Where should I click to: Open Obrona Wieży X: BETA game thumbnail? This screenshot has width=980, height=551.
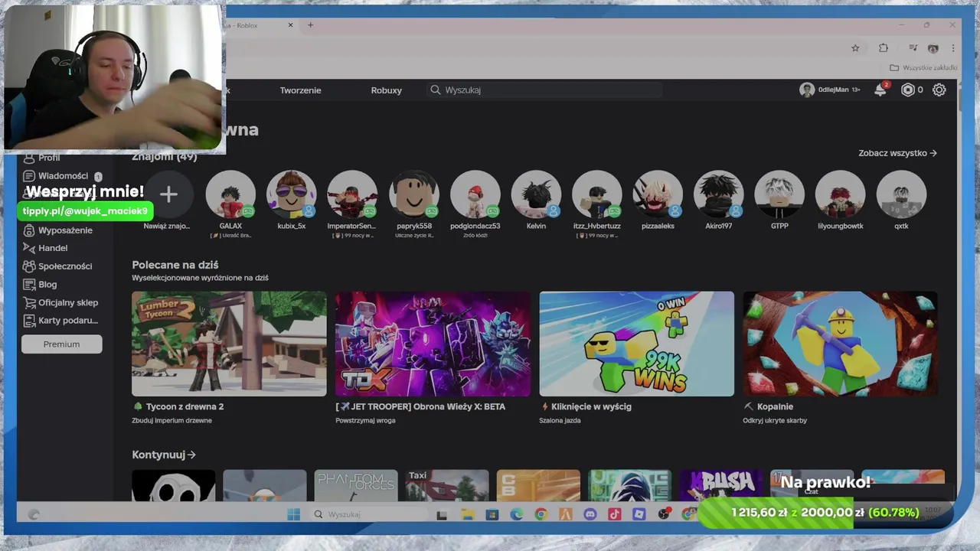click(433, 344)
